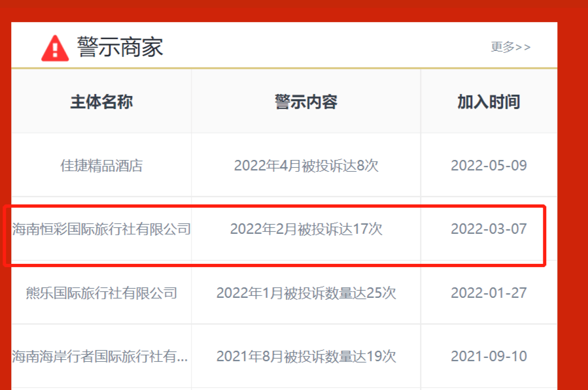The image size is (588, 390).
Task: Open 海南恒彩国际旅行社有限公司 merchant entry
Action: [101, 229]
